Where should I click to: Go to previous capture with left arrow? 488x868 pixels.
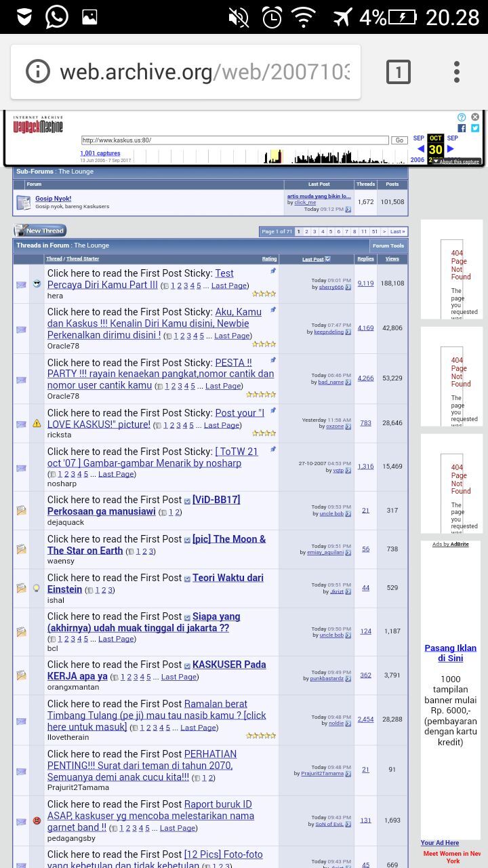coord(420,149)
